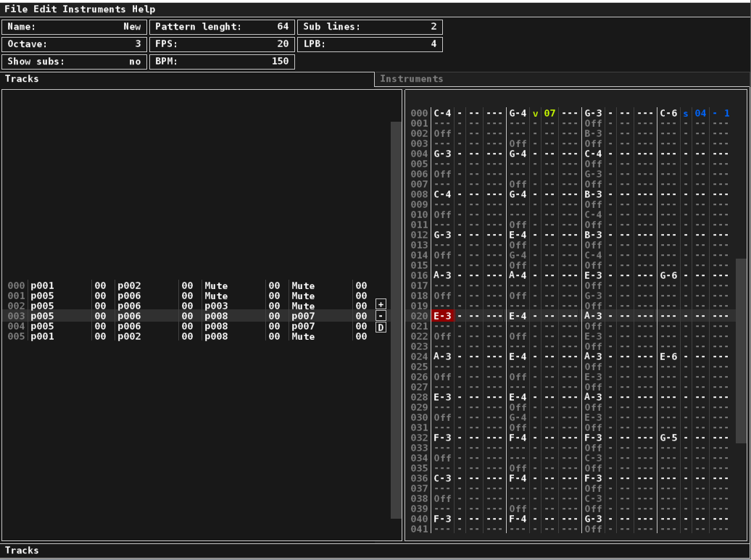The width and height of the screenshot is (751, 560).
Task: Open the File menu
Action: [x=16, y=9]
